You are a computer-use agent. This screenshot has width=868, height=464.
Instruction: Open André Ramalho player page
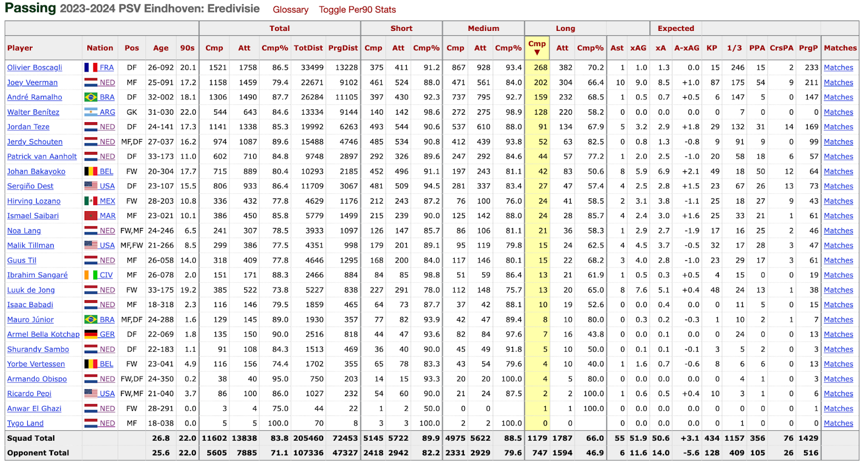point(35,97)
